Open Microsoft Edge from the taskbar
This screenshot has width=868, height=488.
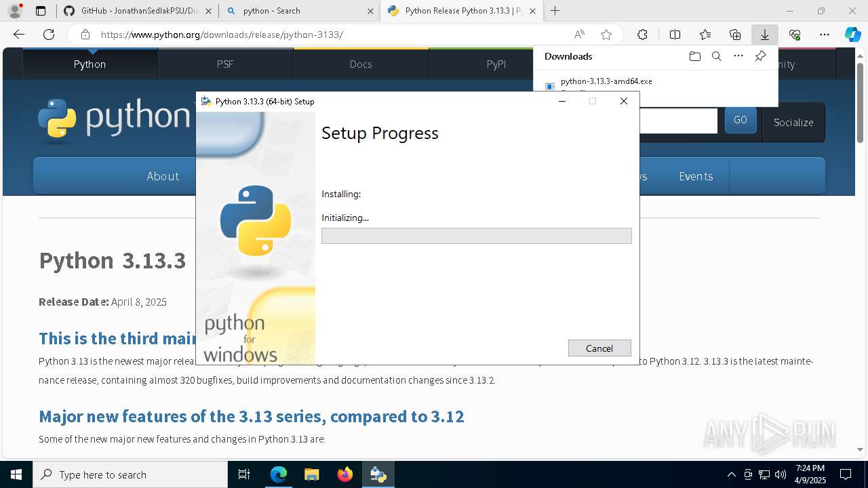pos(279,474)
